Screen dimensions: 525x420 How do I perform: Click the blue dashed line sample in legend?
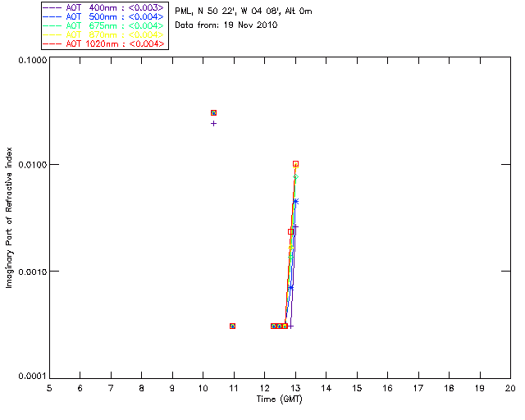52,16
